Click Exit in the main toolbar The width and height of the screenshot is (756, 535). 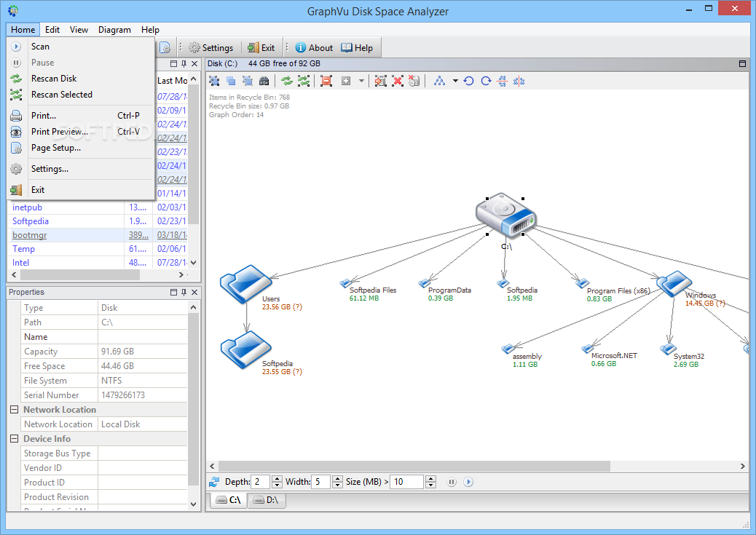point(261,48)
